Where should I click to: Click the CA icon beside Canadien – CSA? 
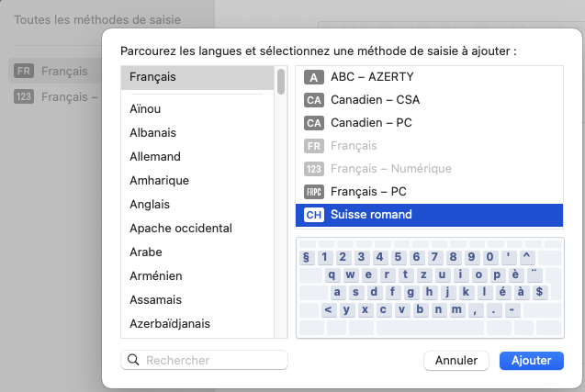314,100
